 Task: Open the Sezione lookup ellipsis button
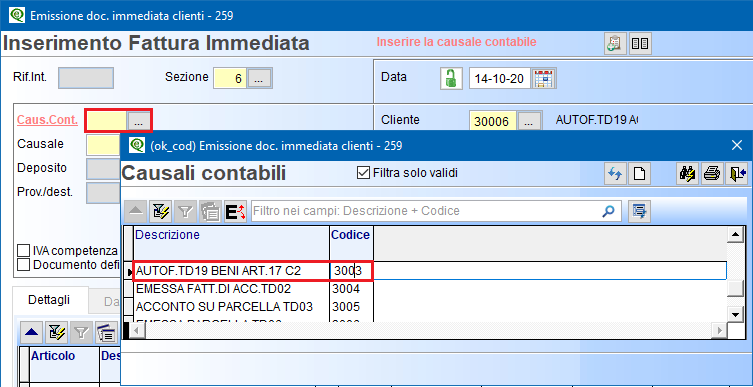[260, 78]
